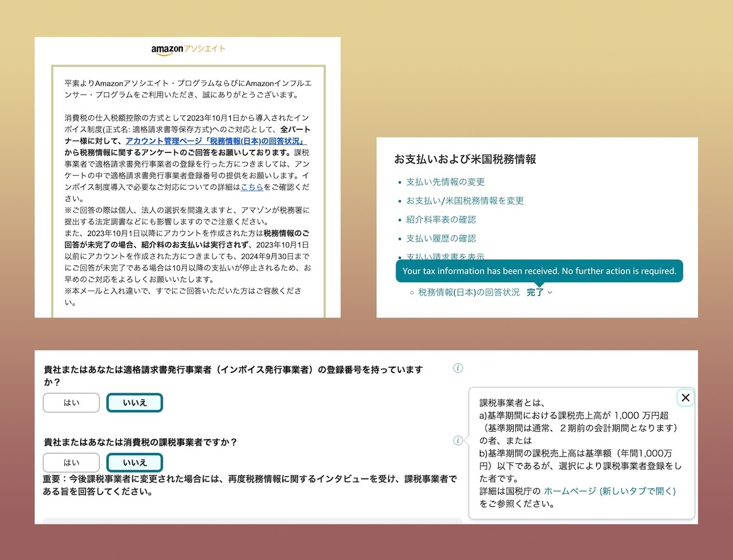
Task: Click the tax information received tooltip banner
Action: (x=539, y=271)
